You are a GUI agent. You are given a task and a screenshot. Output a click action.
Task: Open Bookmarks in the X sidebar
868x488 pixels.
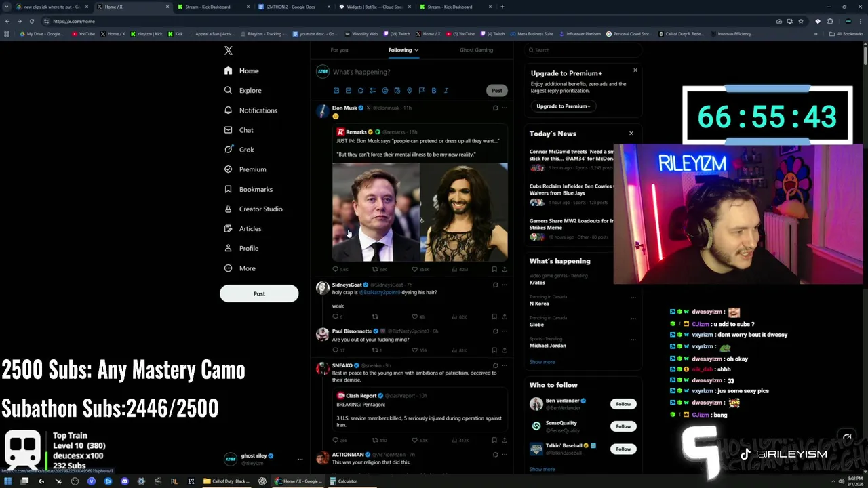pyautogui.click(x=248, y=189)
